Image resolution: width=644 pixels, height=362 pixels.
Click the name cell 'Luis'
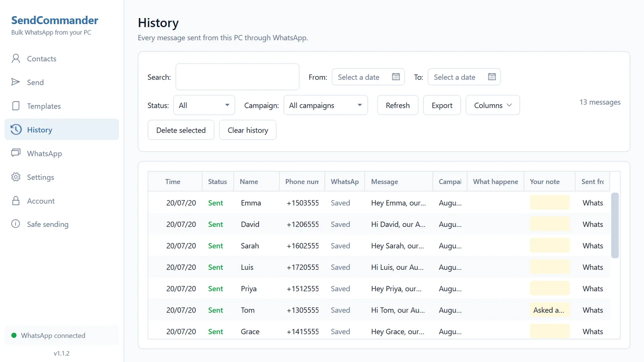247,267
